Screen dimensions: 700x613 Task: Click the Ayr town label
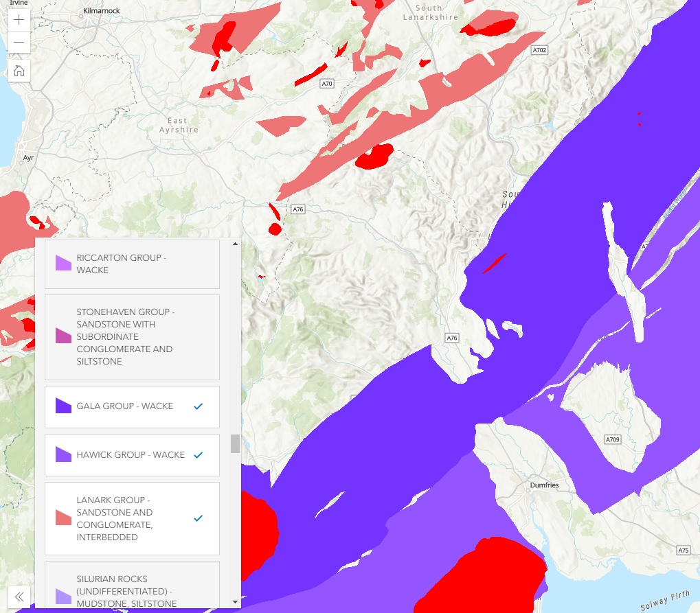28,158
